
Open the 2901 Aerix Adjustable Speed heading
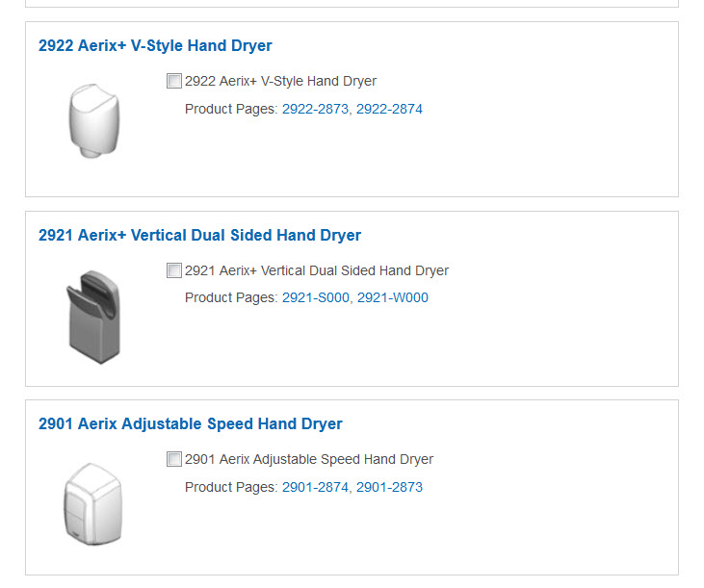[x=191, y=423]
